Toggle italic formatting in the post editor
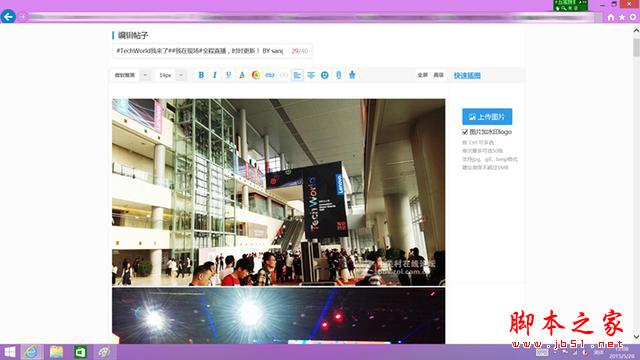This screenshot has height=360, width=640. point(215,75)
